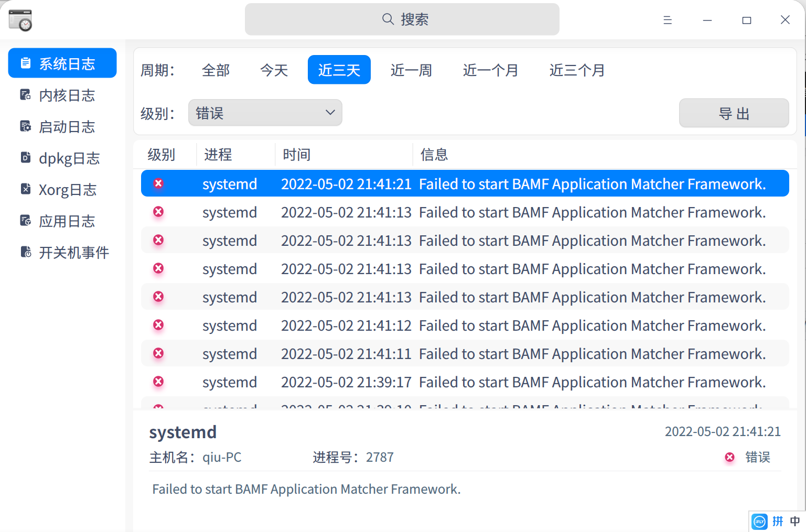Click the 导出 export button
Screen dimensions: 806x532
[734, 113]
